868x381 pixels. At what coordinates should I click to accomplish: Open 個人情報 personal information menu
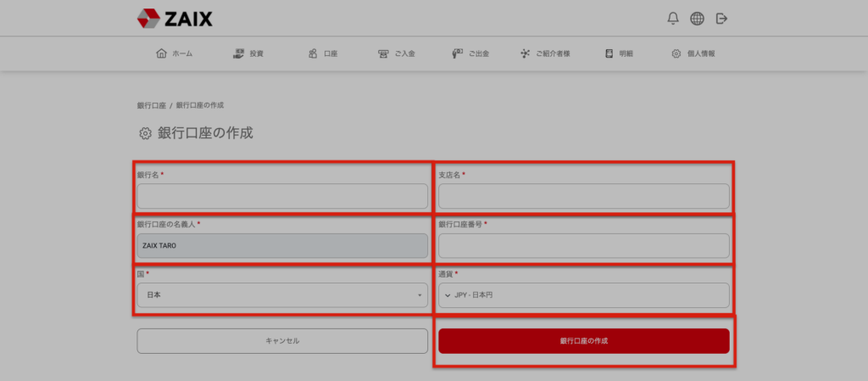(x=693, y=53)
